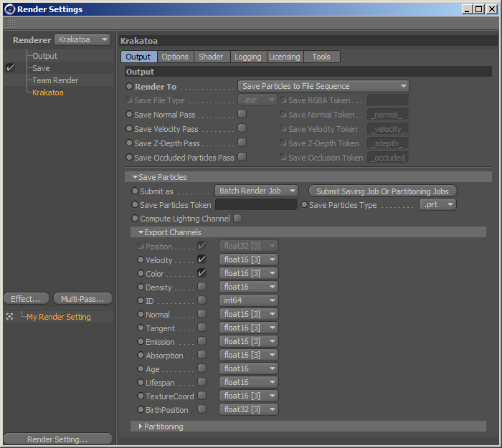This screenshot has width=502, height=448.
Task: Switch to the Licensing tab
Action: 285,57
